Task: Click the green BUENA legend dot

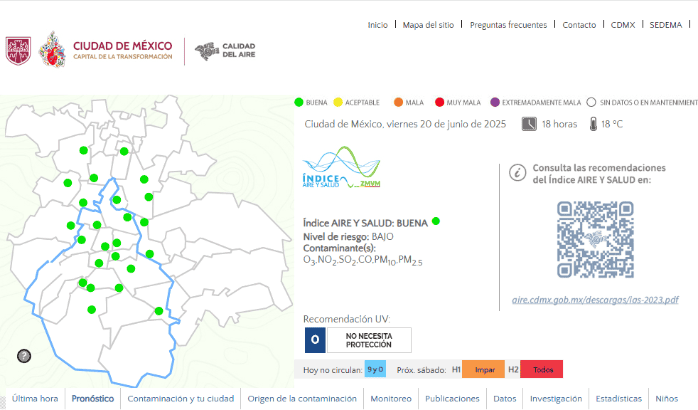Action: pyautogui.click(x=298, y=102)
